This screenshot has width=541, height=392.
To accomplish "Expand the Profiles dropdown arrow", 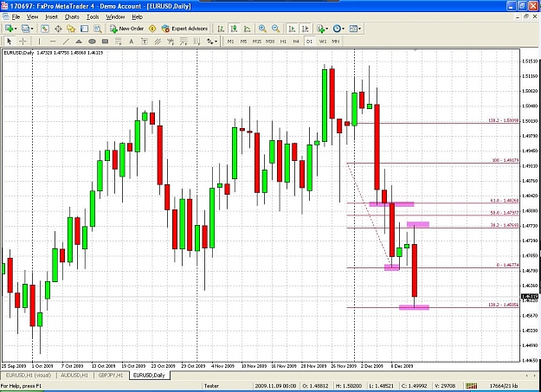I will tap(32, 29).
